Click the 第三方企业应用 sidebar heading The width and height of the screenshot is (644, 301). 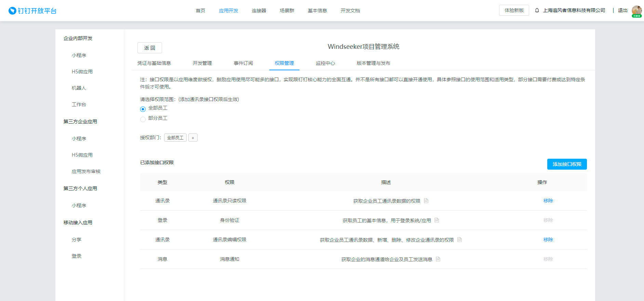click(80, 121)
